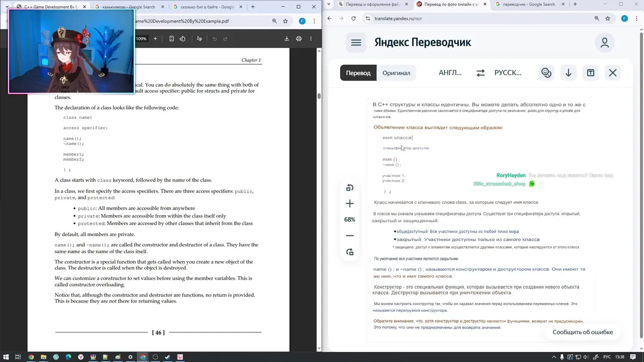Click the smiley feedback icon in translator
Screen dimensions: 644x362
546,73
